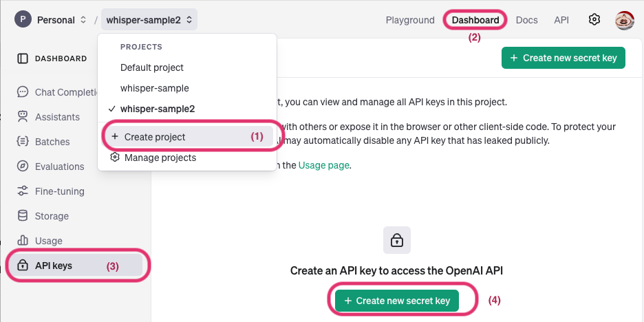View the Usage sidebar item
Screen dimensions: 644x322
tap(48, 241)
